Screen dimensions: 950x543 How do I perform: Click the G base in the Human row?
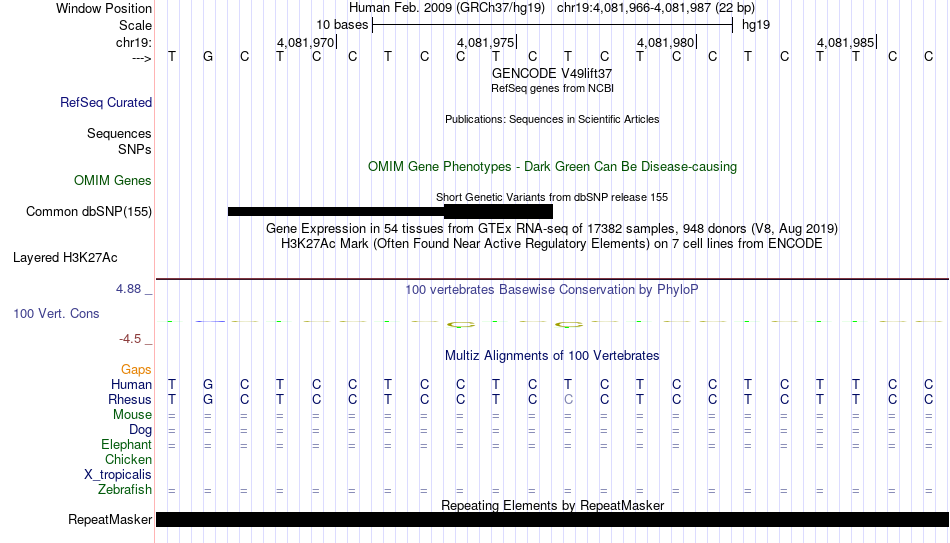(208, 384)
